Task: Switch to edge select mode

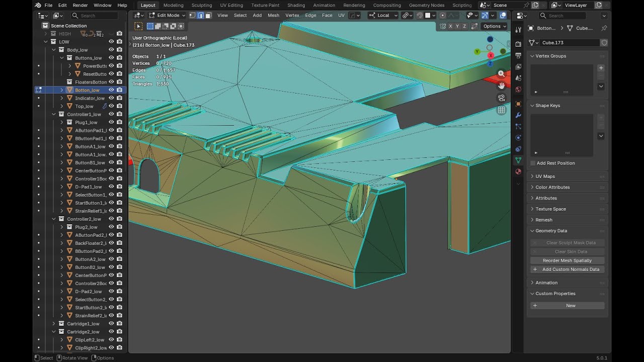Action: coord(200,15)
